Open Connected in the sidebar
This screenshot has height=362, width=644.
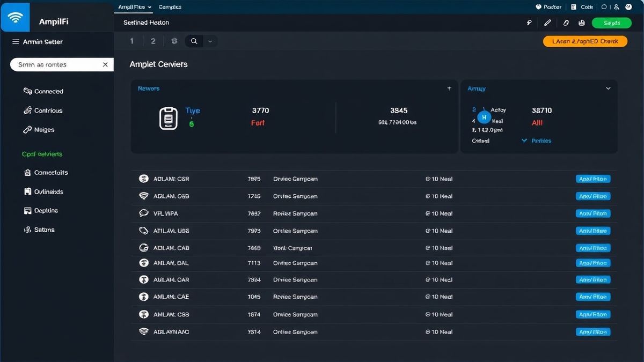click(x=43, y=92)
